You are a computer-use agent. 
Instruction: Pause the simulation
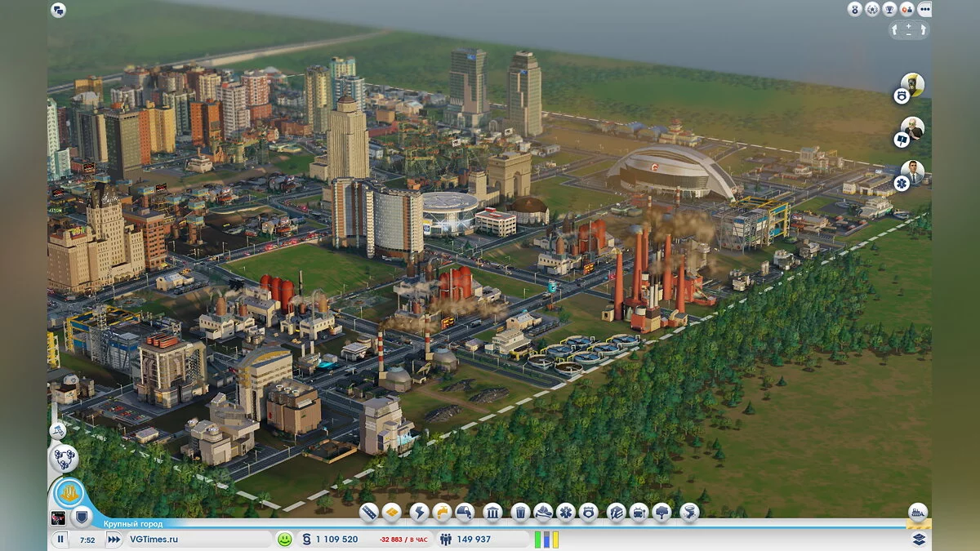pos(60,540)
